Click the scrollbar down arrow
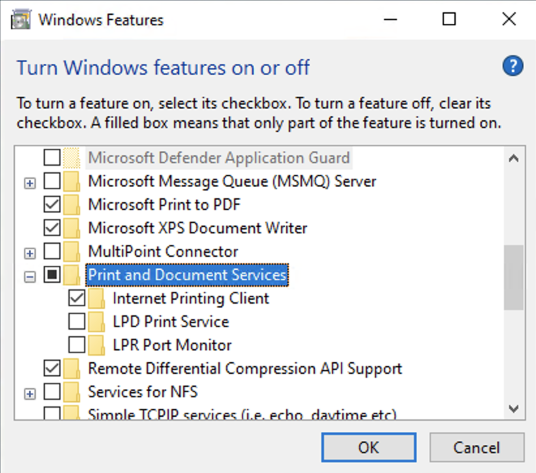536x473 pixels. point(513,408)
